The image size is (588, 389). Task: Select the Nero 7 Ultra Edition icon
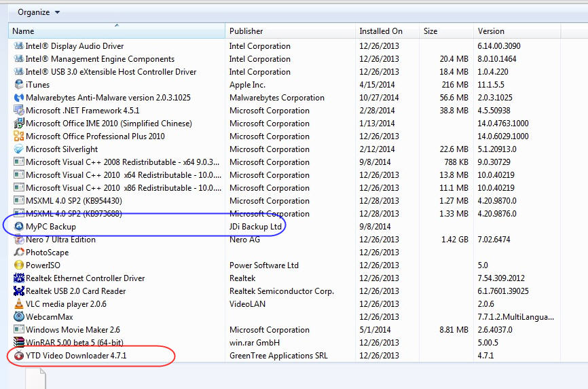(19, 240)
